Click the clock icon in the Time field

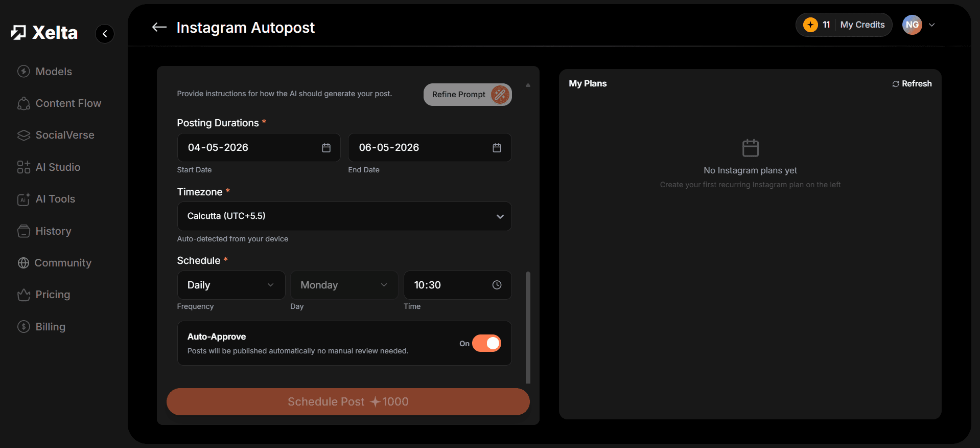(x=497, y=285)
